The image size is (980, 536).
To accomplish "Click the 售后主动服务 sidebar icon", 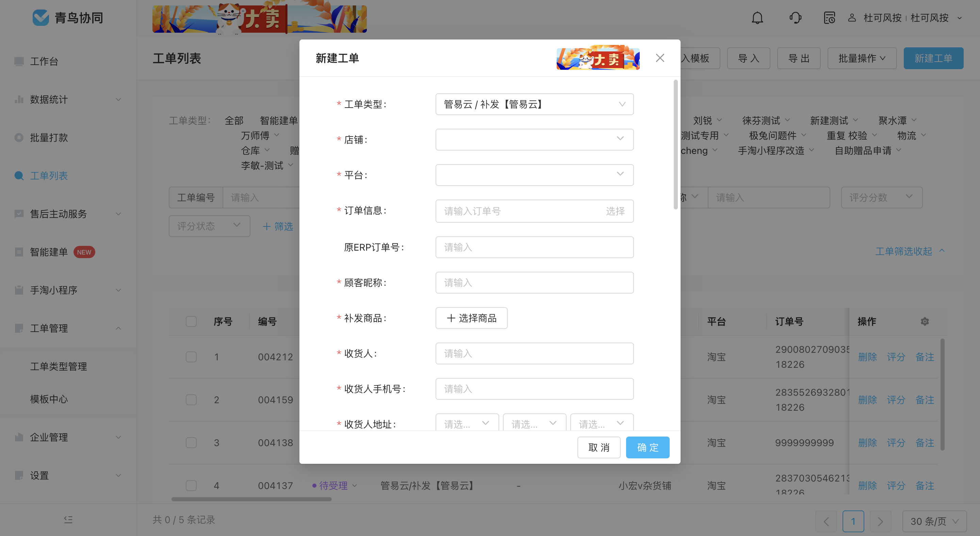I will [19, 214].
